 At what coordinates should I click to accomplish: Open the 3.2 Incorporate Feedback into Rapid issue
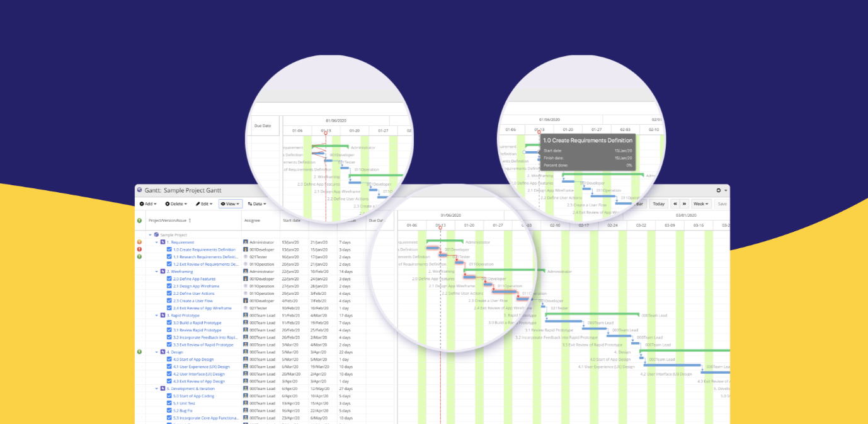205,338
